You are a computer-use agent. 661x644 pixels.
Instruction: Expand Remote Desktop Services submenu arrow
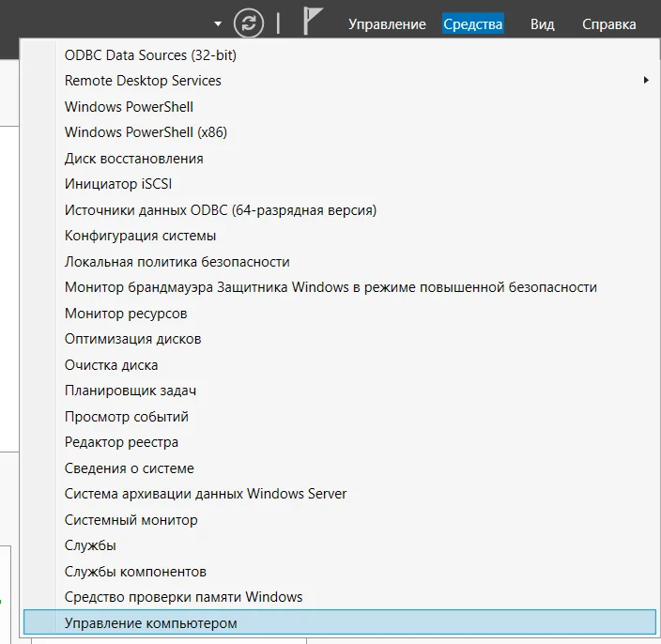(x=646, y=80)
